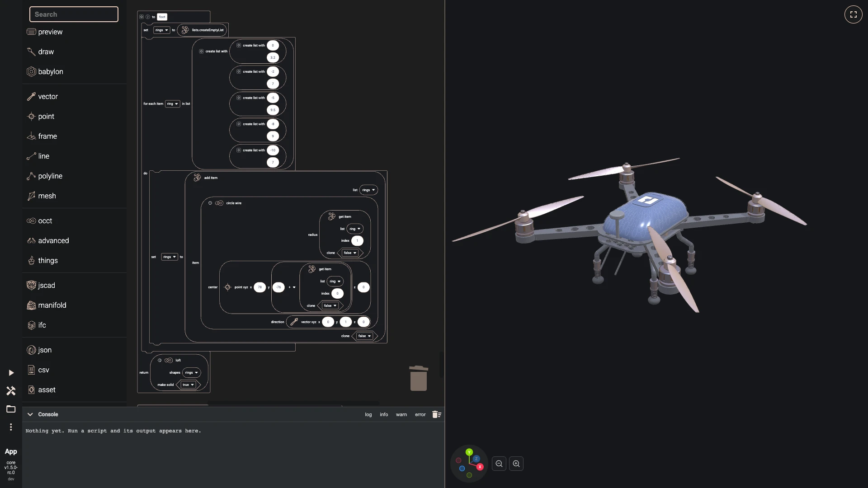Filter console by info
The width and height of the screenshot is (868, 488).
click(384, 414)
